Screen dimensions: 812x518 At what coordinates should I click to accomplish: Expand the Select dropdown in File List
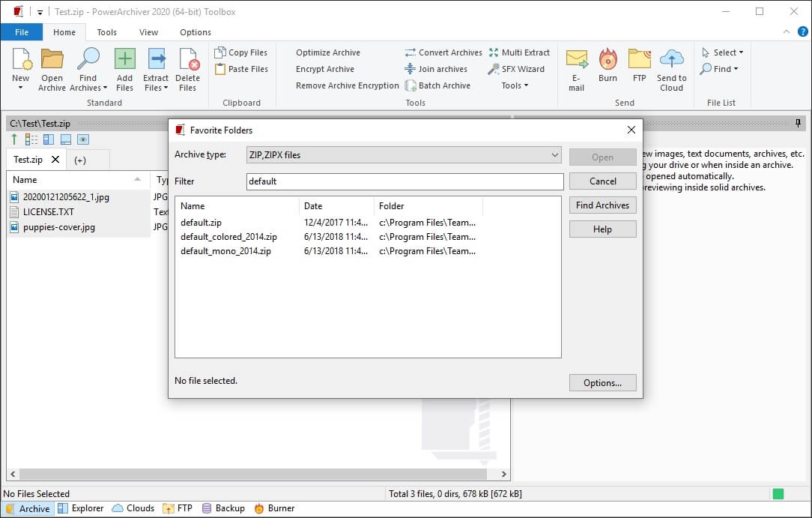pos(723,52)
